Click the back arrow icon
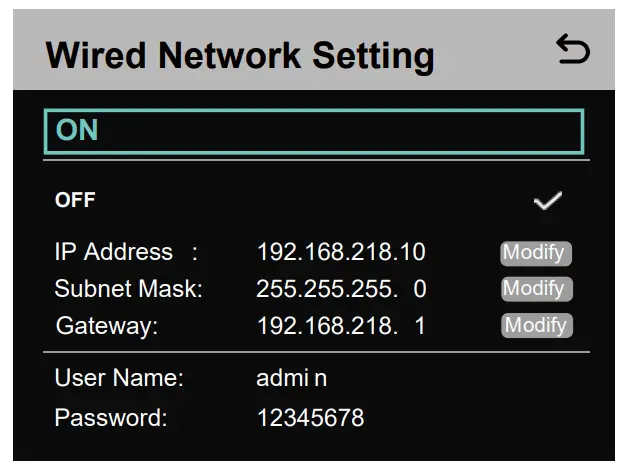Screen dimensions: 643x466 pyautogui.click(x=573, y=50)
